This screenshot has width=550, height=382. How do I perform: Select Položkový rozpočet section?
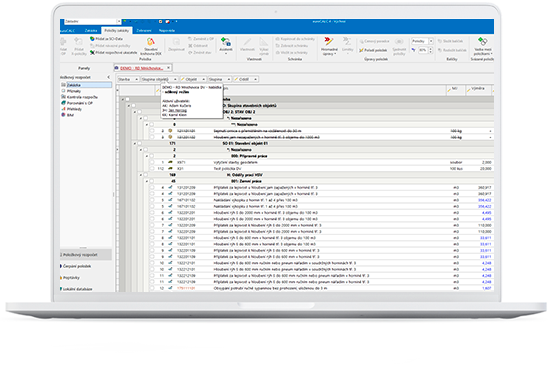coord(86,255)
